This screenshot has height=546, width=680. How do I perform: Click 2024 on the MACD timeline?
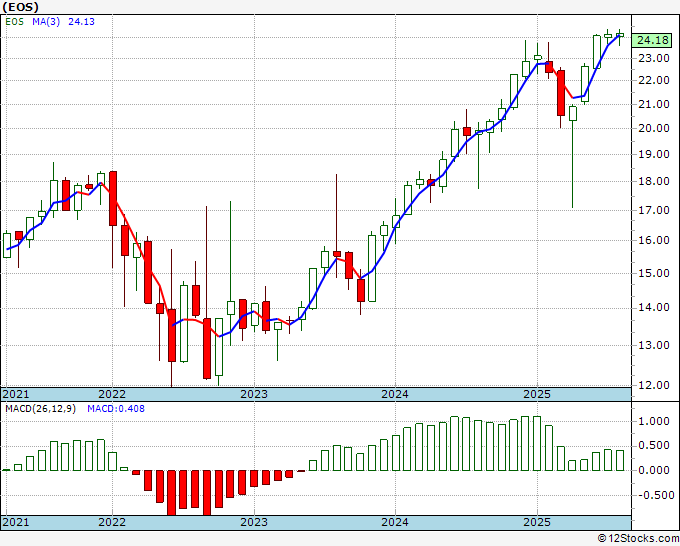pyautogui.click(x=395, y=522)
